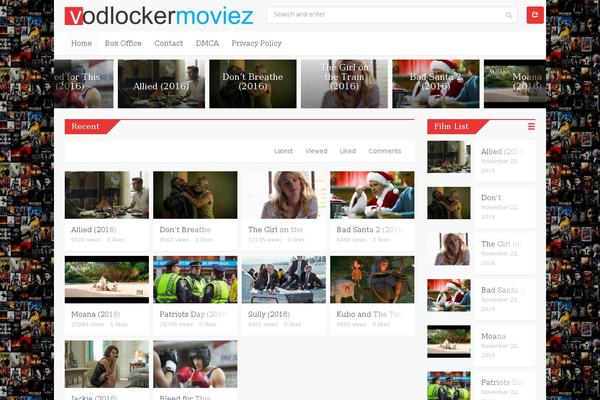Open Patriots title in Film List sidebar
Screen dimensions: 600x400
coord(502,382)
